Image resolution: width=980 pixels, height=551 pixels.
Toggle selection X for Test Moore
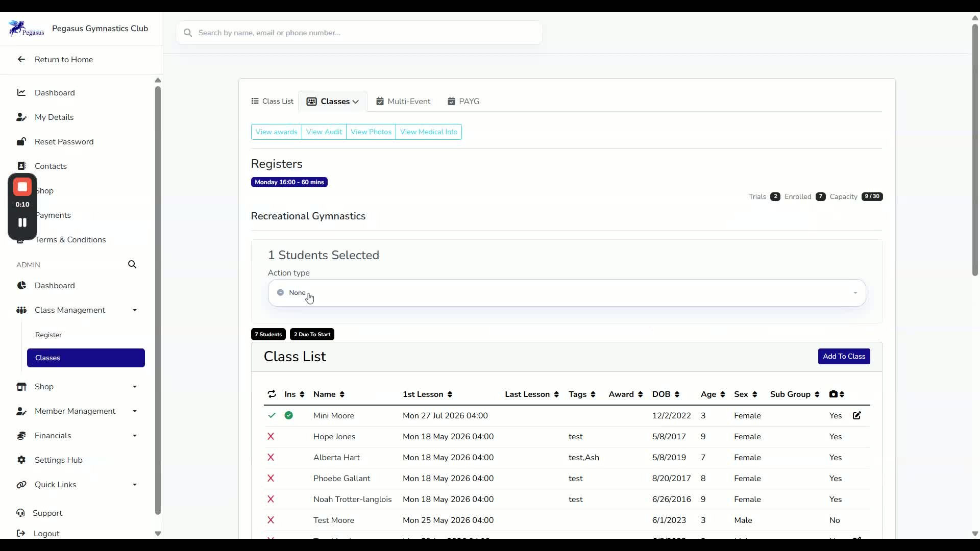coord(271,520)
